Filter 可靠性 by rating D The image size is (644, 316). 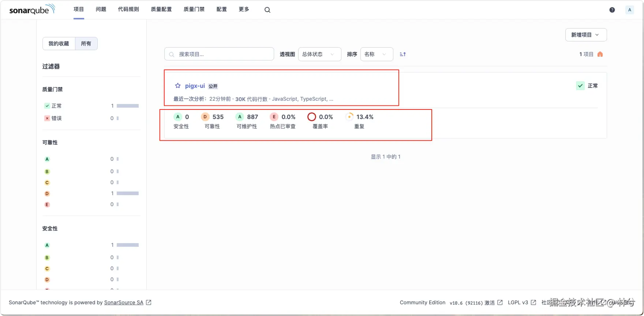coord(91,193)
